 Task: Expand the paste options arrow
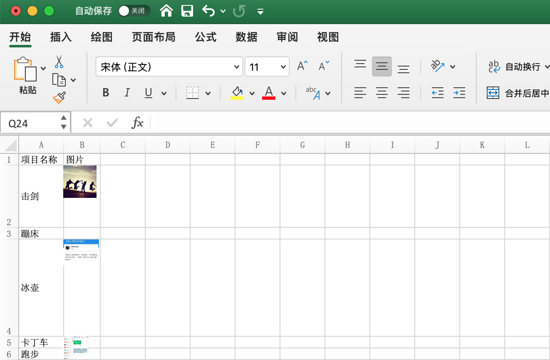[43, 68]
